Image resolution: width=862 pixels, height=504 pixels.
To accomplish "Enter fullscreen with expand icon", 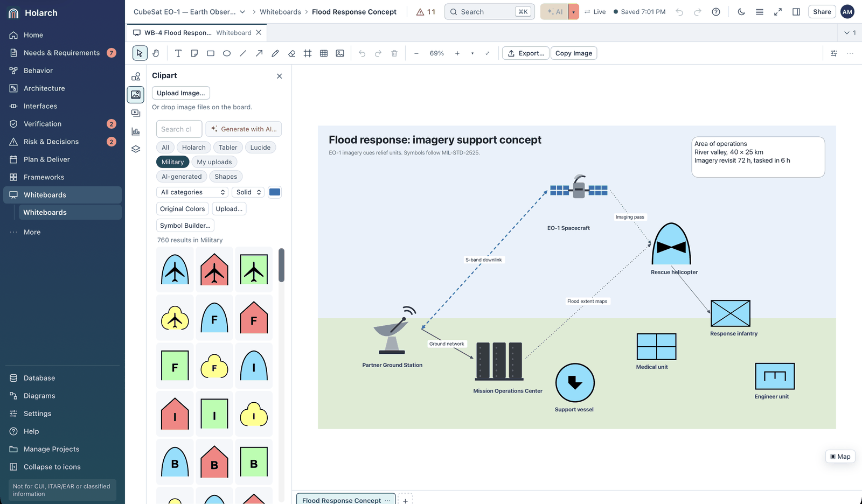I will point(778,12).
